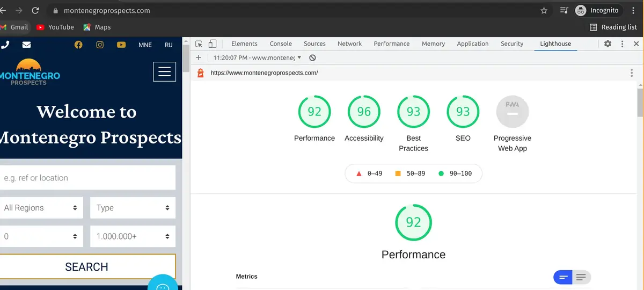The height and width of the screenshot is (290, 644).
Task: Click the envelope email icon
Action: click(26, 45)
